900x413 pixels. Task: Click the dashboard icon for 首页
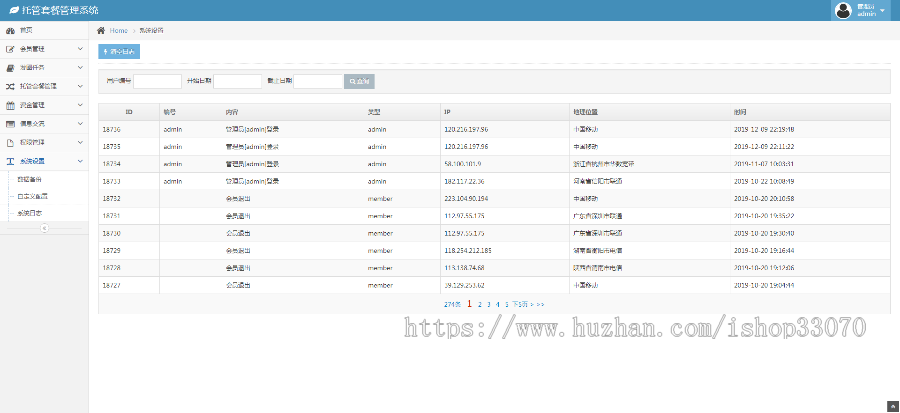click(x=10, y=30)
